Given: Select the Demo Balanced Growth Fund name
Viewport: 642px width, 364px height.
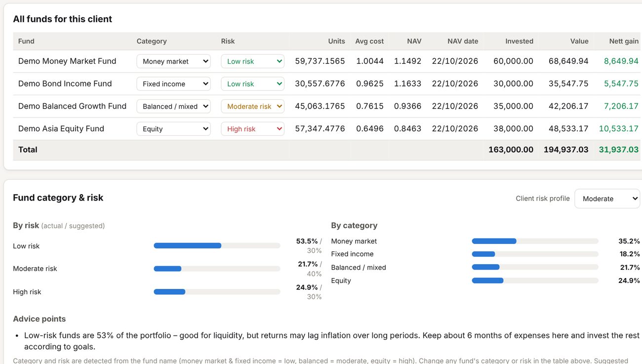Looking at the screenshot, I should (x=72, y=106).
